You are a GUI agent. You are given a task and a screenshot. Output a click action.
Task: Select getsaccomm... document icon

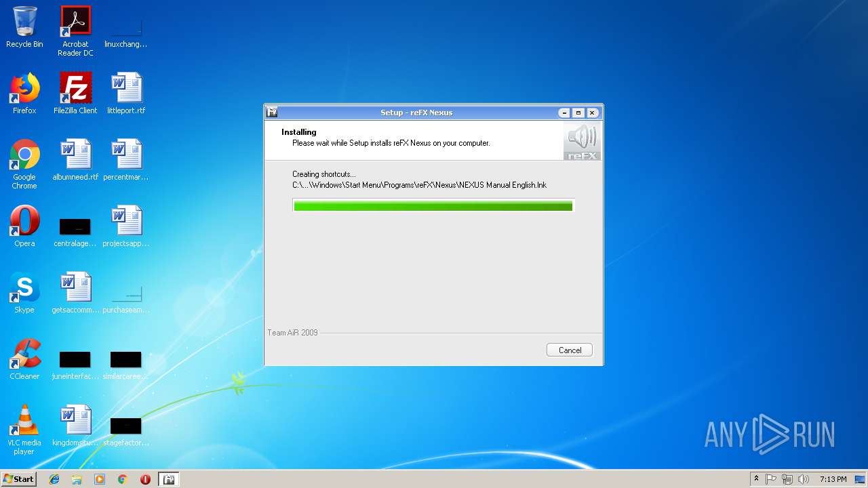click(75, 293)
